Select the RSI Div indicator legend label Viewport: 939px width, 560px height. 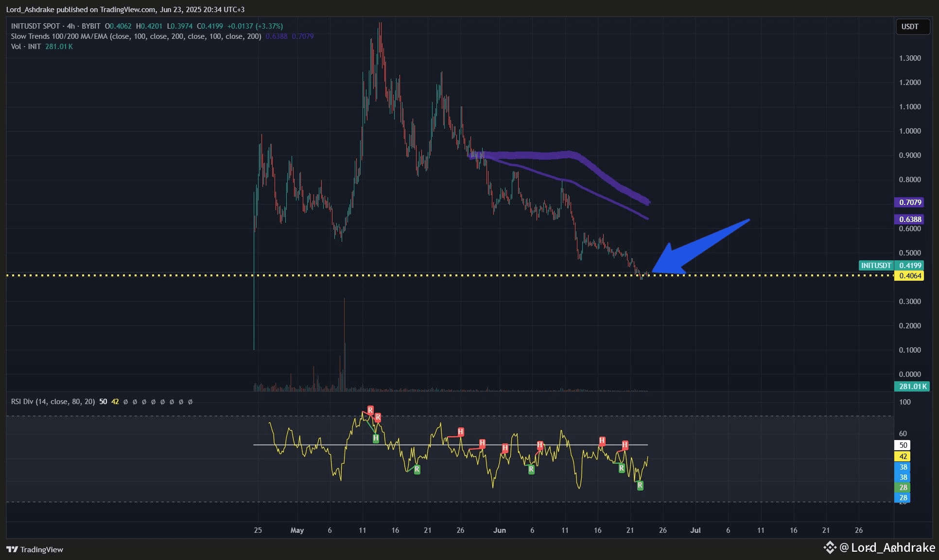pos(53,402)
